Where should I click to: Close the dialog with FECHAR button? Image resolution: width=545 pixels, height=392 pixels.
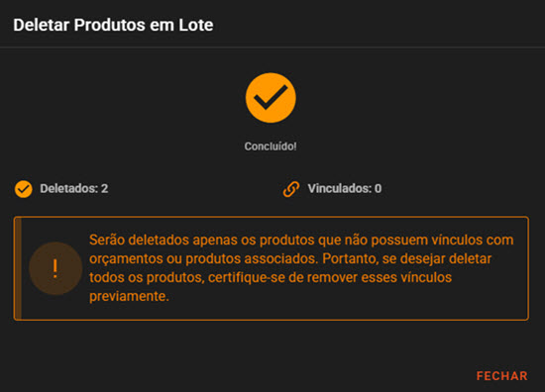coord(502,376)
